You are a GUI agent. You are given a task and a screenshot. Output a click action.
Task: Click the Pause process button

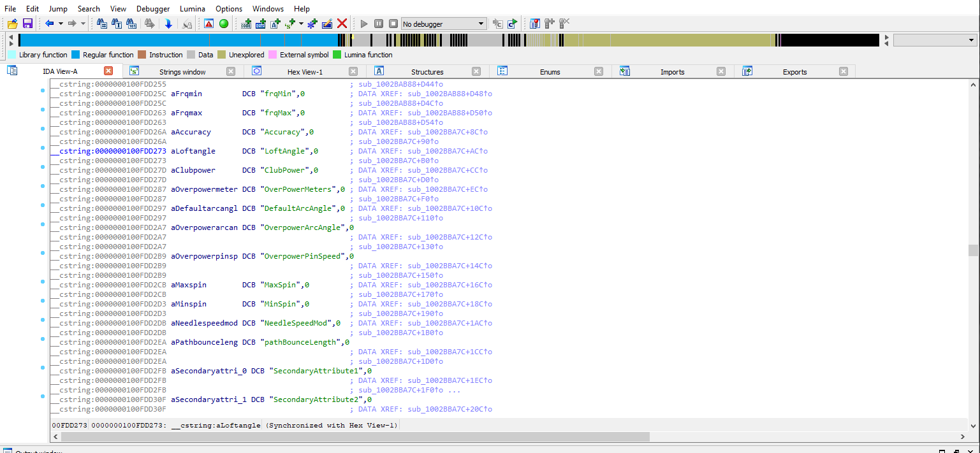379,24
